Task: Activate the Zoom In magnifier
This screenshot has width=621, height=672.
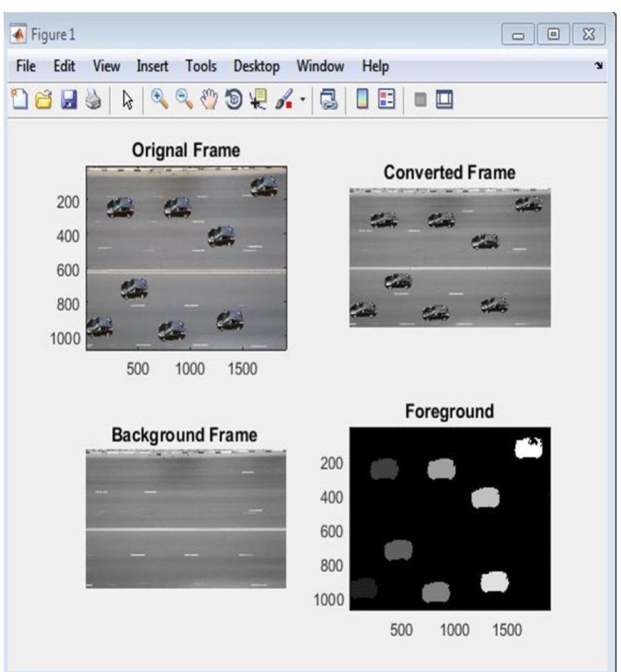Action: tap(159, 99)
